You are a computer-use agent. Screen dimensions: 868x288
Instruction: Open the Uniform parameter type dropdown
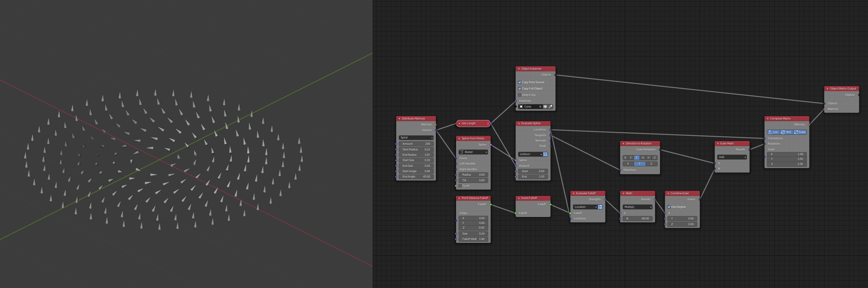[x=530, y=154]
